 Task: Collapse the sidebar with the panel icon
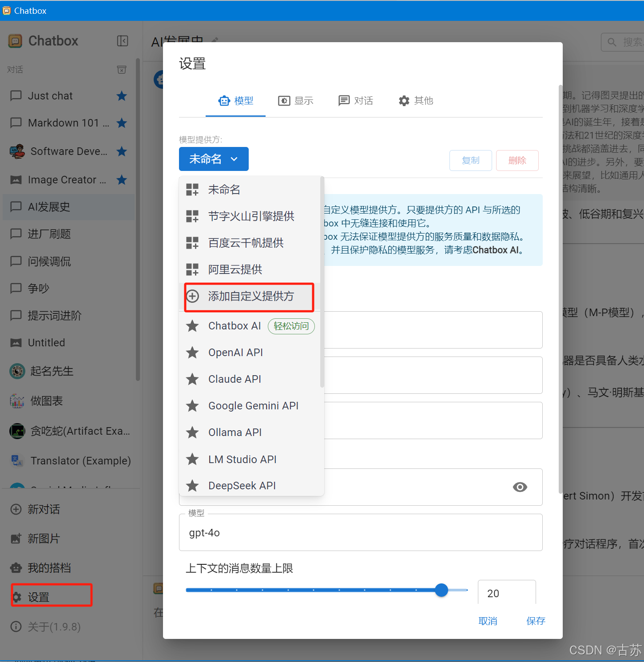pyautogui.click(x=123, y=41)
